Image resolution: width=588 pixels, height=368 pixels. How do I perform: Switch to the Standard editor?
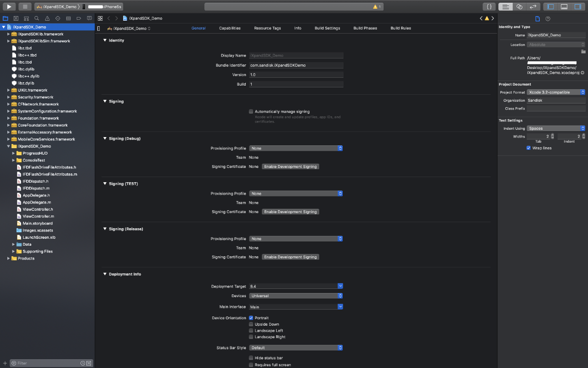pyautogui.click(x=505, y=6)
